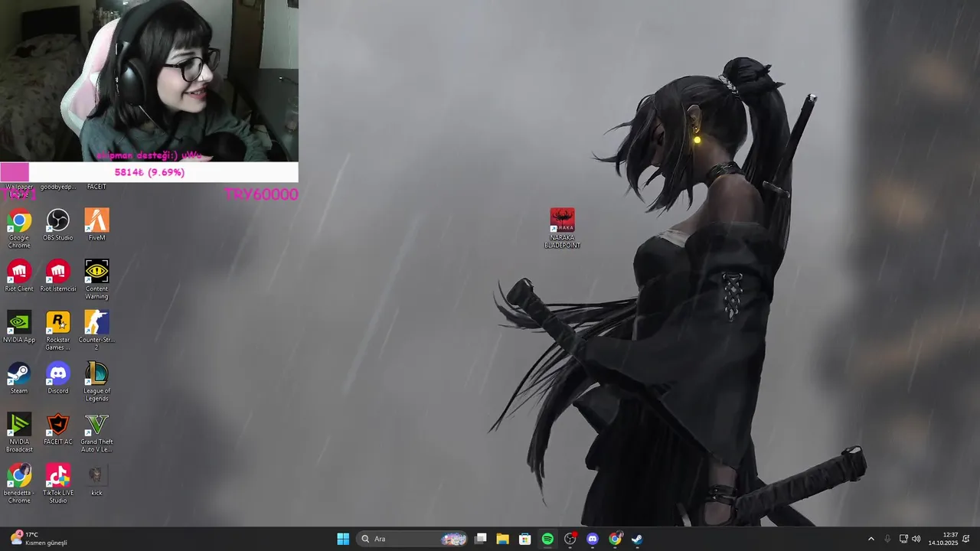Open File Explorer from the taskbar
980x551 pixels.
pos(503,539)
